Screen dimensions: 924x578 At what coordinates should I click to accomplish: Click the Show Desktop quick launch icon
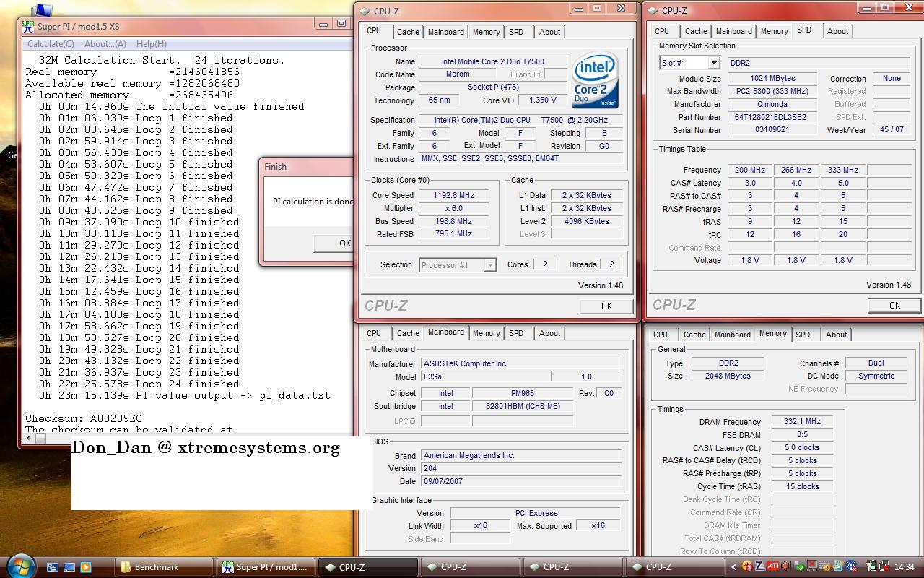click(69, 567)
